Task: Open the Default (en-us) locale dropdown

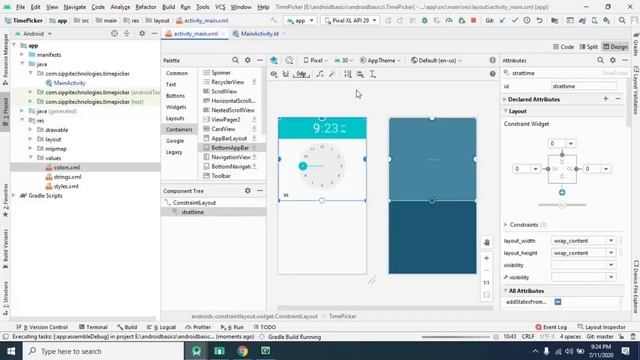Action: 436,60
